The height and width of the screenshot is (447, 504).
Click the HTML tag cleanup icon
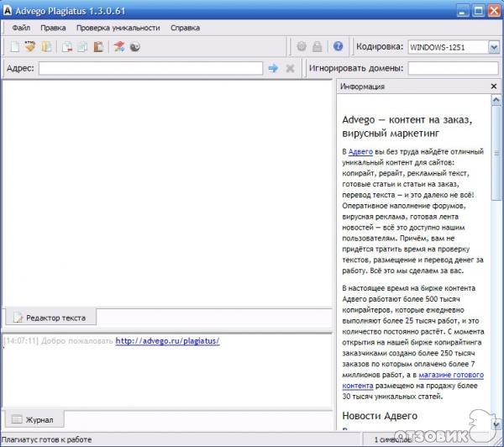pyautogui.click(x=30, y=47)
